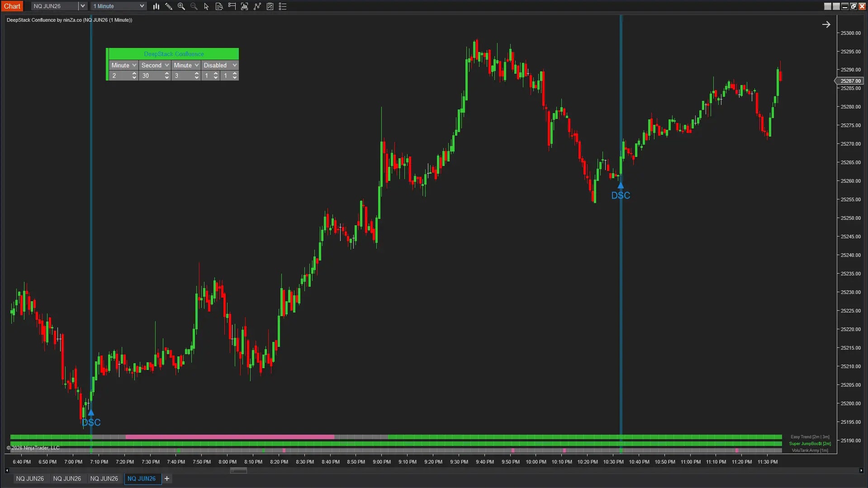Minimize the chart window
The image size is (868, 488).
tap(845, 6)
